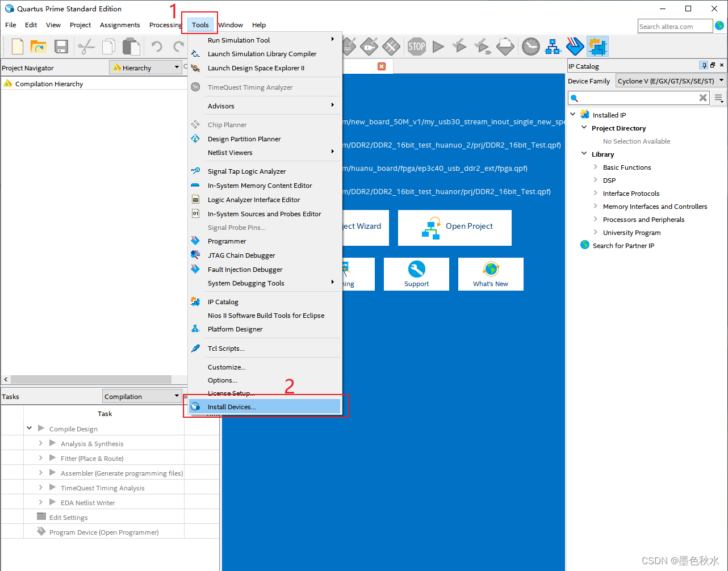The width and height of the screenshot is (728, 571).
Task: Collapse the Installed IP tree node
Action: (573, 114)
